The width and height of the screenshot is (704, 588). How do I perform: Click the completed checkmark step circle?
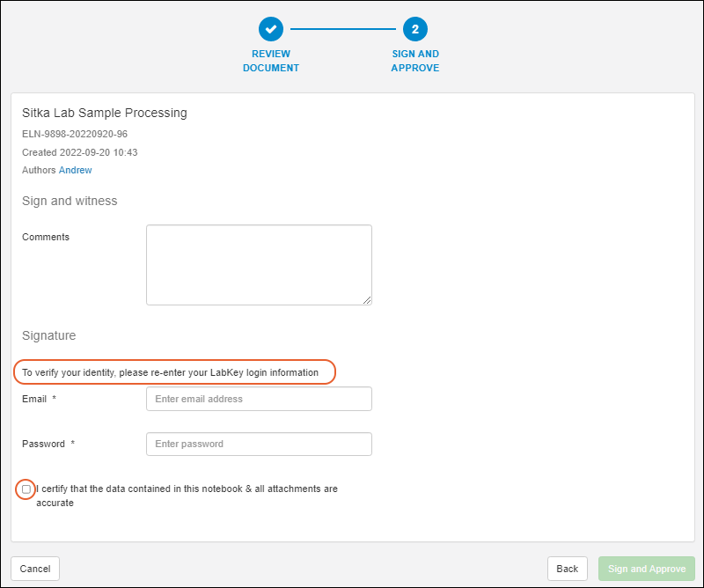(x=271, y=29)
